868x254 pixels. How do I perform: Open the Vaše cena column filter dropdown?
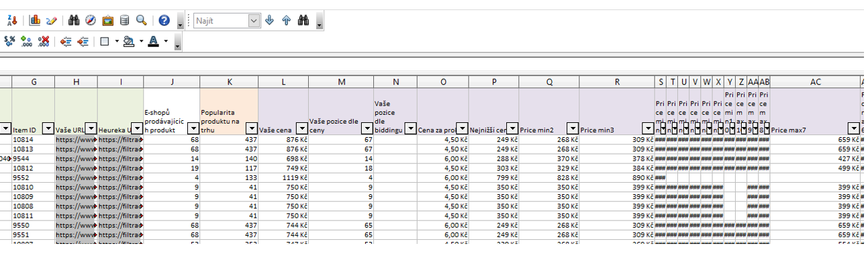pyautogui.click(x=302, y=128)
